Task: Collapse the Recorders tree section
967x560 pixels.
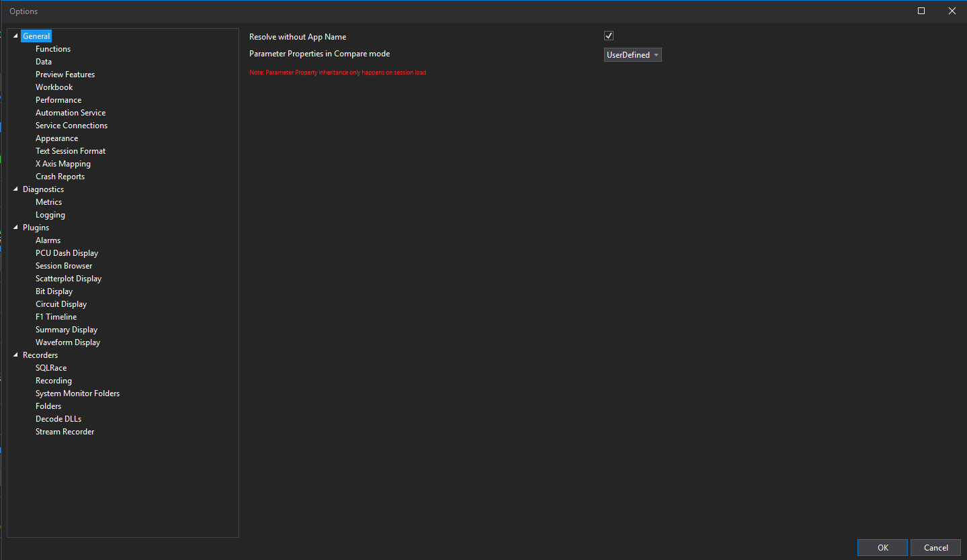Action: pos(15,355)
